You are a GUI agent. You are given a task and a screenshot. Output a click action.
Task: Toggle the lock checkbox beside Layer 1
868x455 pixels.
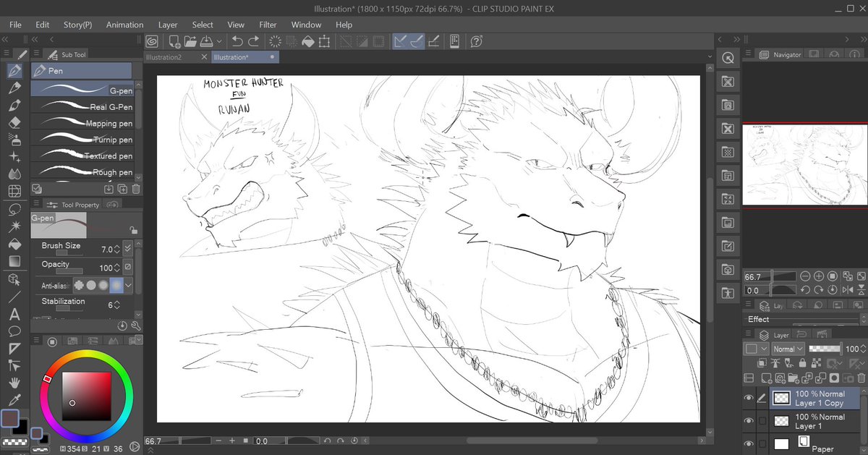pyautogui.click(x=762, y=421)
